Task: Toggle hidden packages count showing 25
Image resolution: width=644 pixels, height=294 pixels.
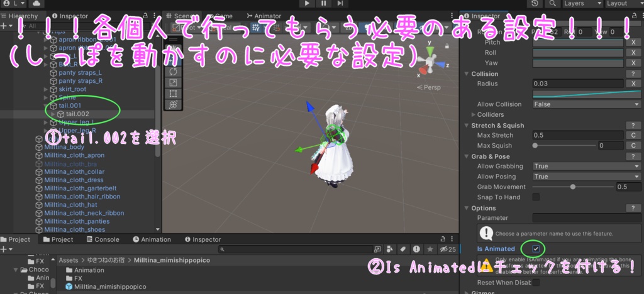Action: tap(448, 249)
